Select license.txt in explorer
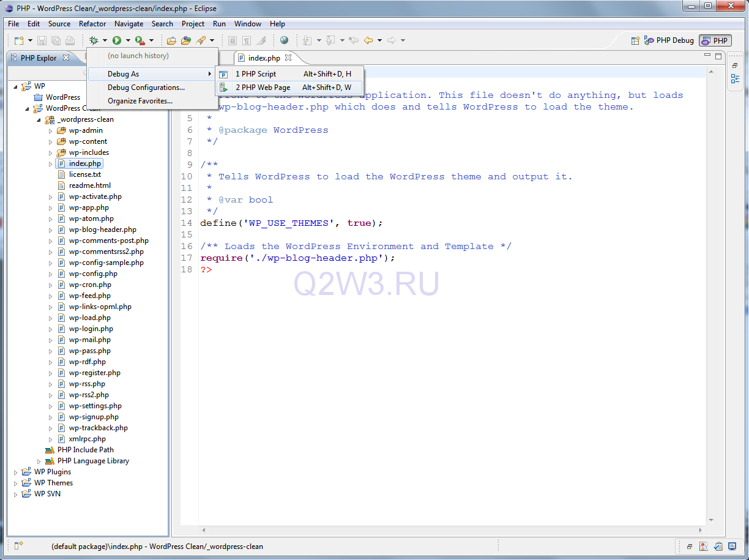 (85, 174)
